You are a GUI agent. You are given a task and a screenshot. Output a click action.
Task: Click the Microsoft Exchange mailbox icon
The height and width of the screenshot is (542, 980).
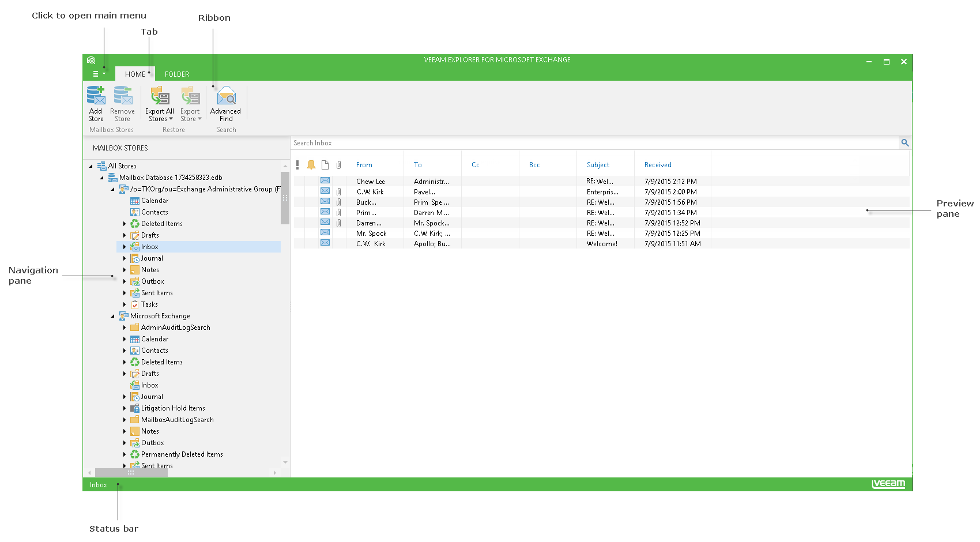pos(124,316)
